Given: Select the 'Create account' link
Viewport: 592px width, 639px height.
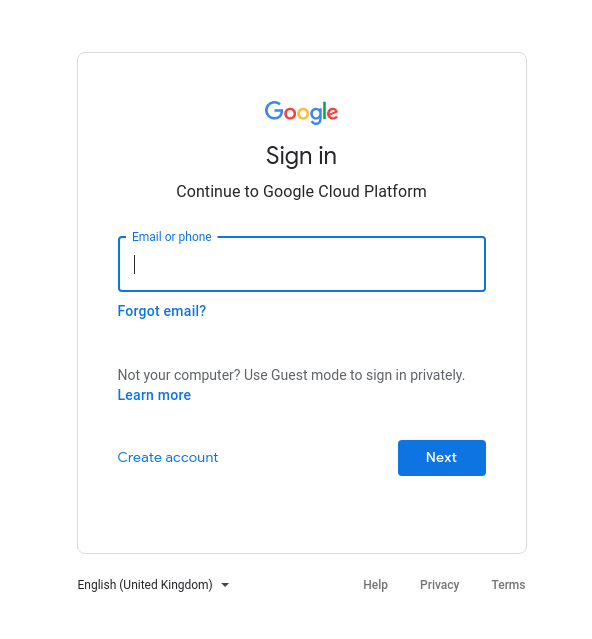Looking at the screenshot, I should (168, 457).
